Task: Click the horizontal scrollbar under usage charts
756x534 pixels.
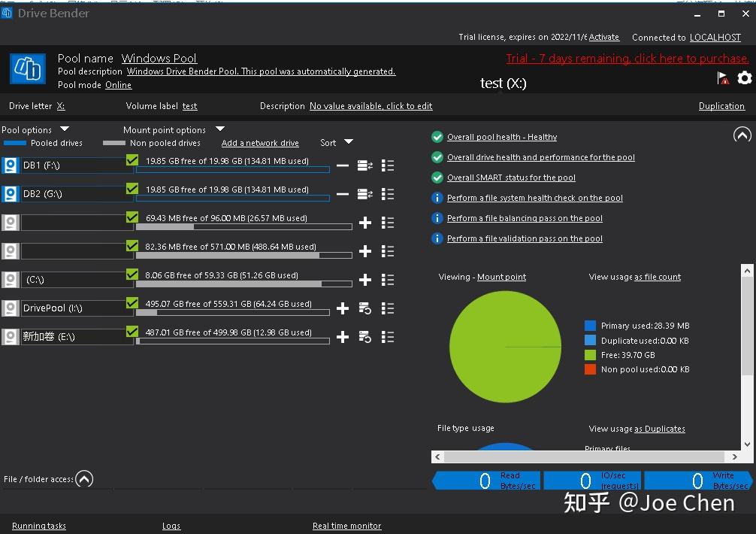Action: coord(586,457)
